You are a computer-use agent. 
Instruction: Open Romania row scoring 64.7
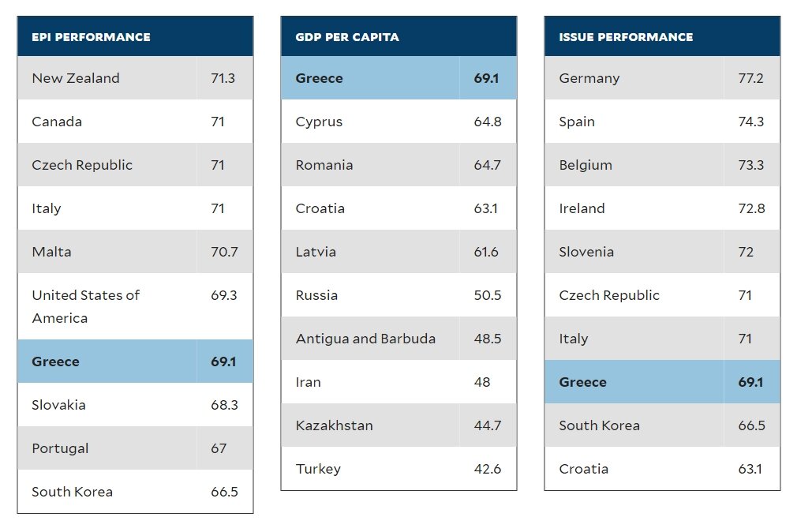coord(398,164)
